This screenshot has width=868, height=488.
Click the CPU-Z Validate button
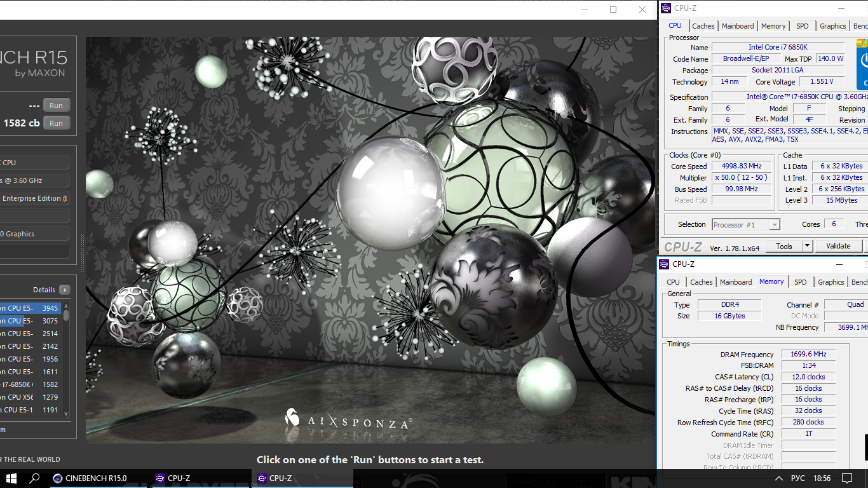pyautogui.click(x=838, y=246)
